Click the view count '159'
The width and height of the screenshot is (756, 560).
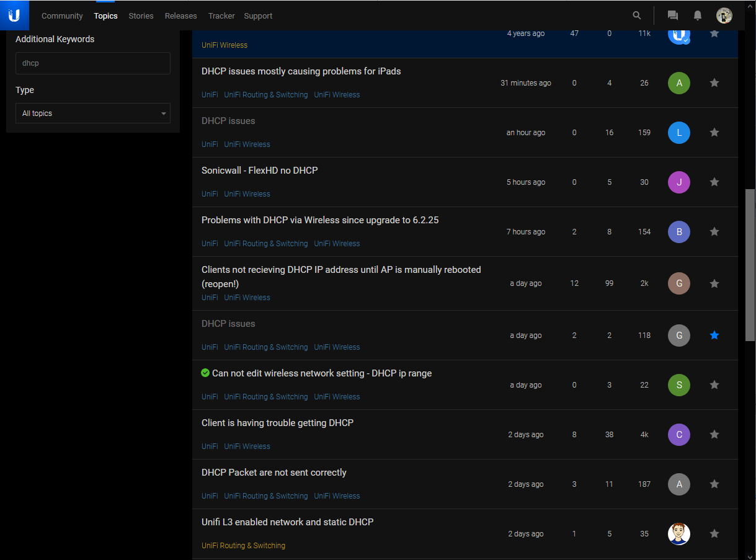pyautogui.click(x=644, y=133)
